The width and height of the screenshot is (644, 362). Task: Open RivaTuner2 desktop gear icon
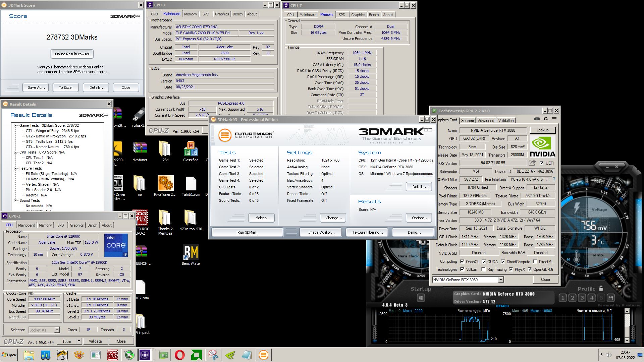click(165, 186)
